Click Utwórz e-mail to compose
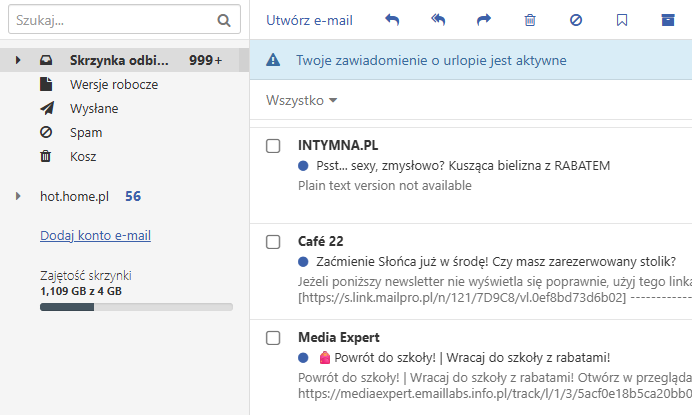692x415 pixels. point(309,20)
